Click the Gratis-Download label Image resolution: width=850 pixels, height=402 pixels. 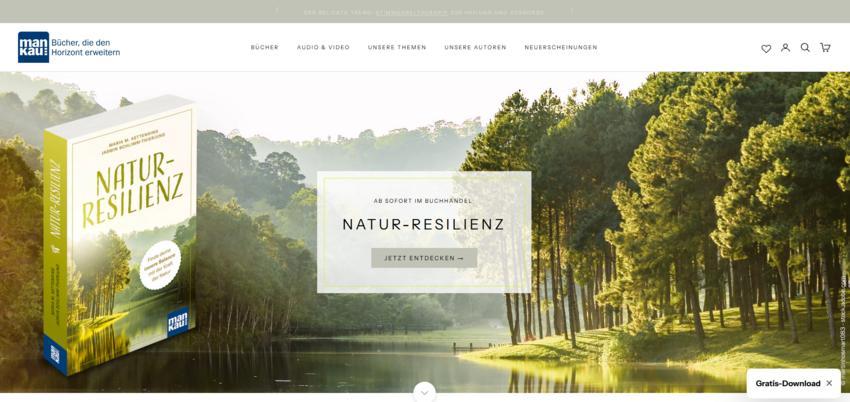tap(788, 383)
